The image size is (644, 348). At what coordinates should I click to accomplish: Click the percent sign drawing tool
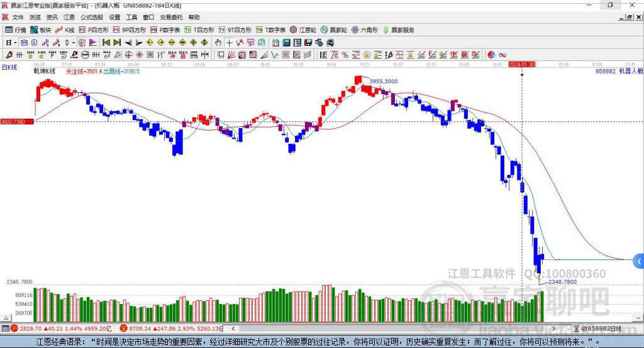coord(345,55)
